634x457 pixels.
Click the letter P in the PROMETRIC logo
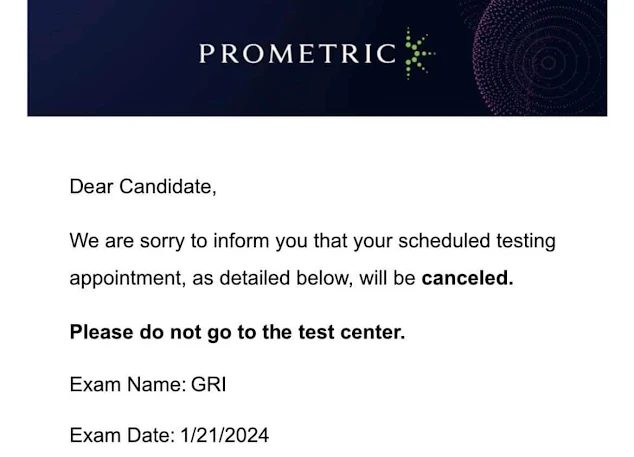pyautogui.click(x=206, y=53)
